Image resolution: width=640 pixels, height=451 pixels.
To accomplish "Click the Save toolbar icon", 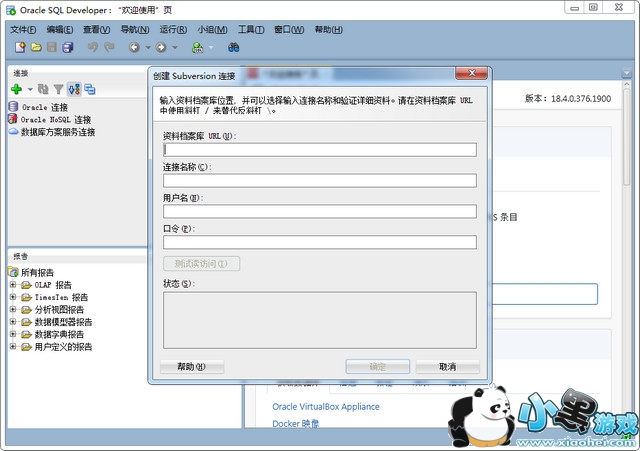I will click(51, 47).
